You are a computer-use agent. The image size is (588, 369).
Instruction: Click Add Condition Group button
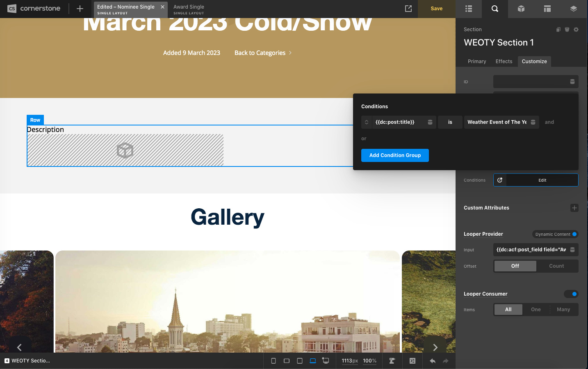[x=395, y=155]
